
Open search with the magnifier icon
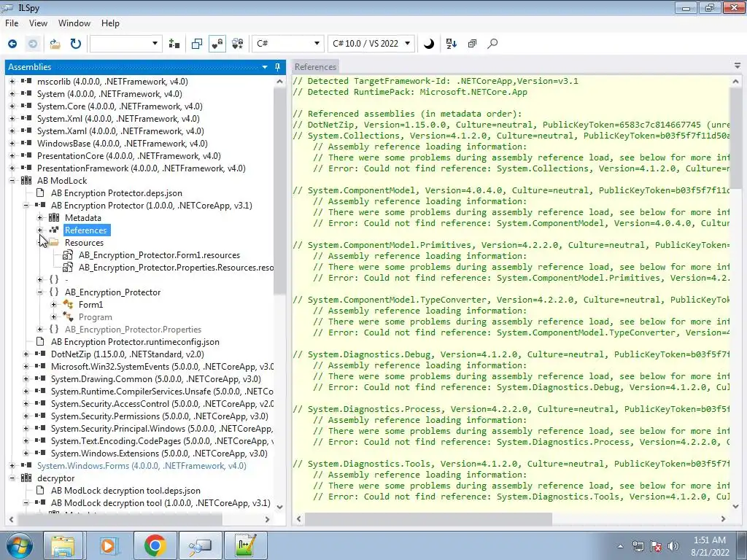pos(492,44)
